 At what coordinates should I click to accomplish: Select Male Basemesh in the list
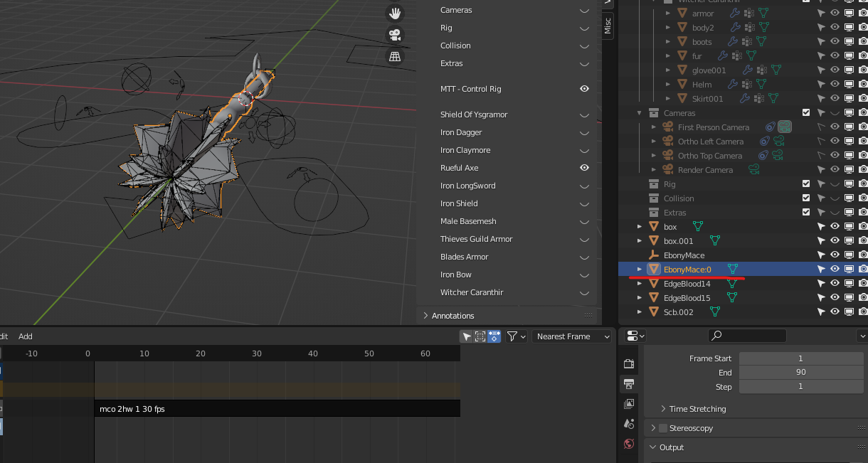[468, 221]
